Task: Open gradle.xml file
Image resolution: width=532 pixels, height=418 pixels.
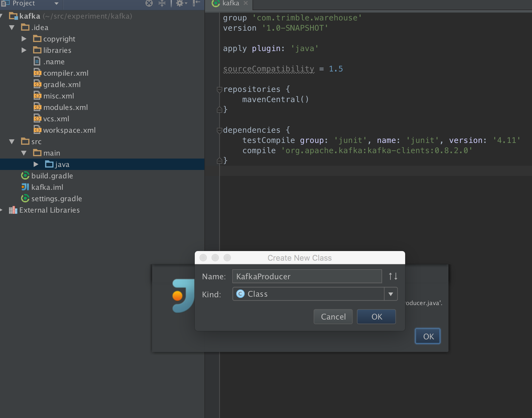Action: coord(62,85)
